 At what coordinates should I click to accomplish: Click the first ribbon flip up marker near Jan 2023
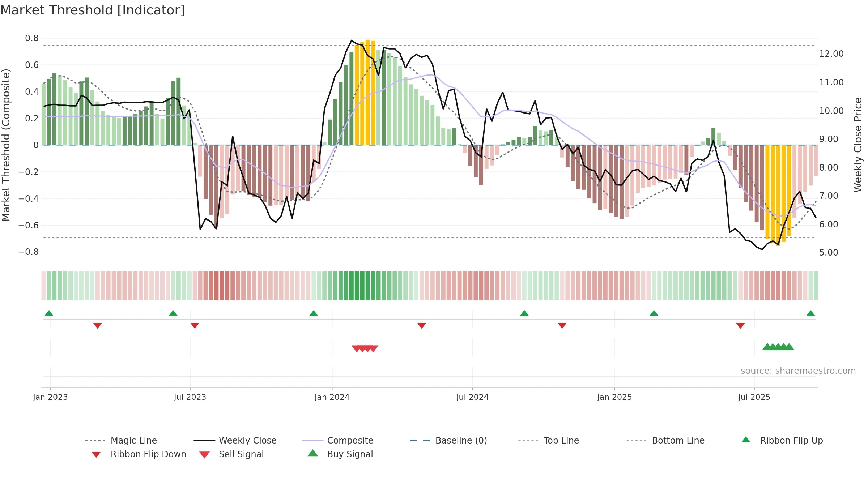[49, 313]
